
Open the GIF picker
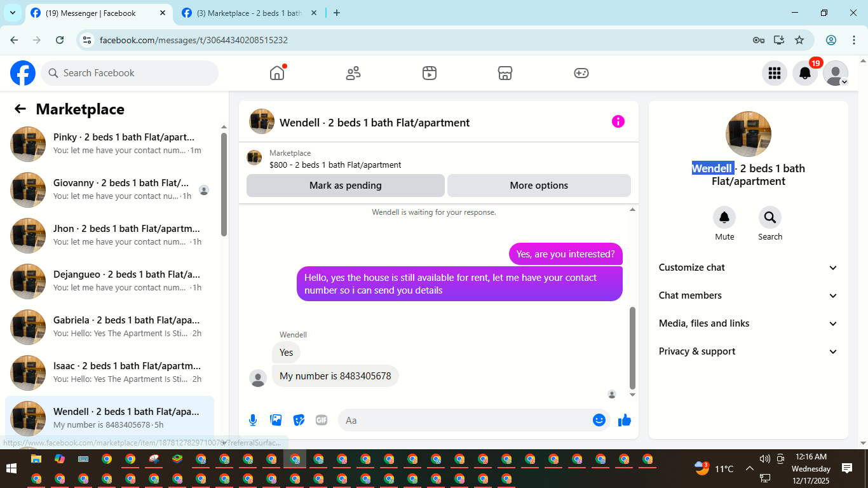point(322,420)
